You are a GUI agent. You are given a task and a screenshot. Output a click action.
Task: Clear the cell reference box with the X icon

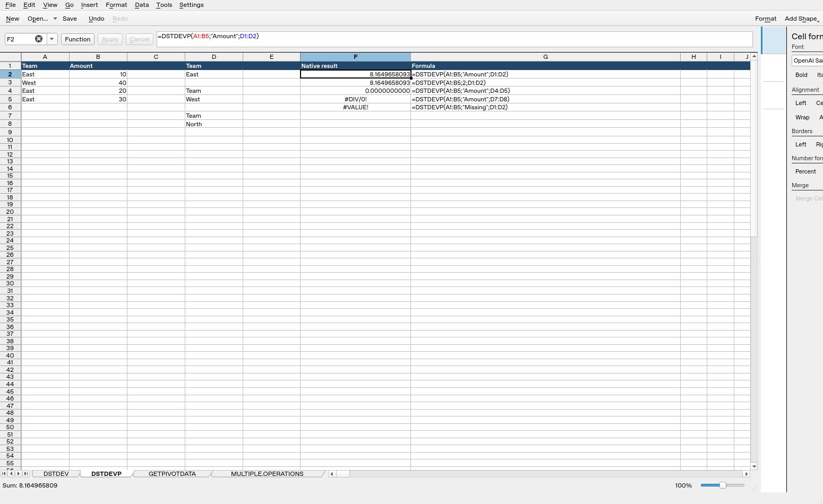39,39
